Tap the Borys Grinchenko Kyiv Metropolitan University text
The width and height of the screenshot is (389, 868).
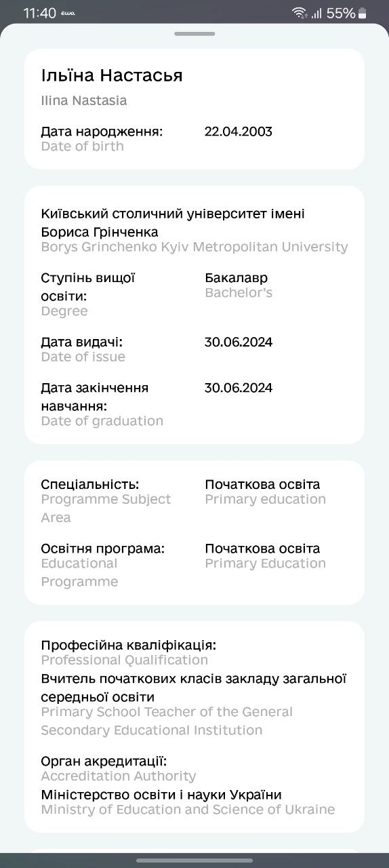pyautogui.click(x=194, y=247)
